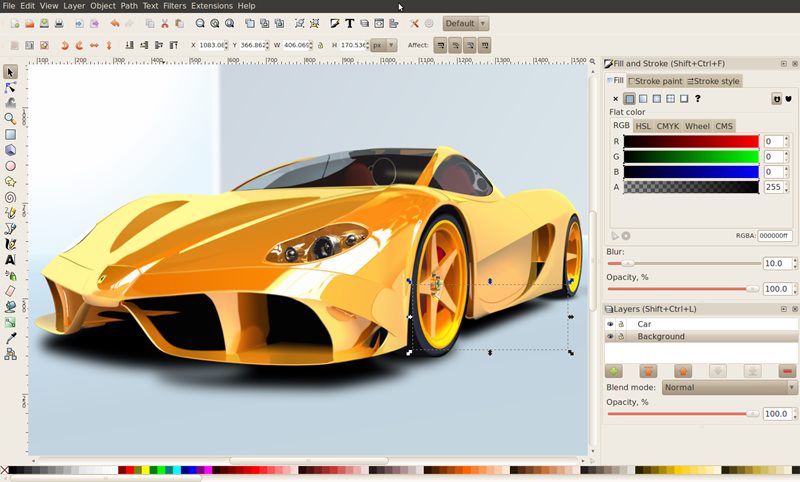Step the A alpha value spinner
The height and width of the screenshot is (482, 800).
pos(786,187)
